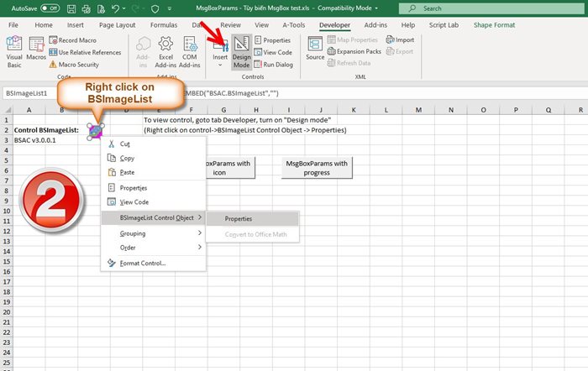Toggle Use Relative References
588x371 pixels.
click(x=85, y=52)
